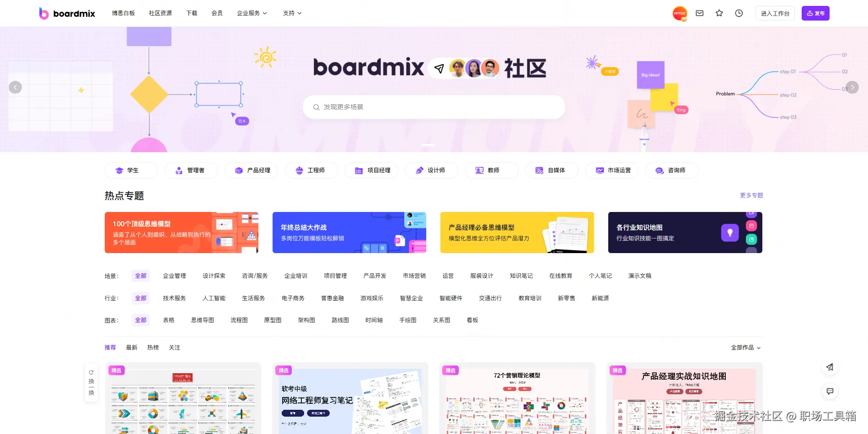
Task: Click the star favorites icon in header
Action: pos(719,13)
